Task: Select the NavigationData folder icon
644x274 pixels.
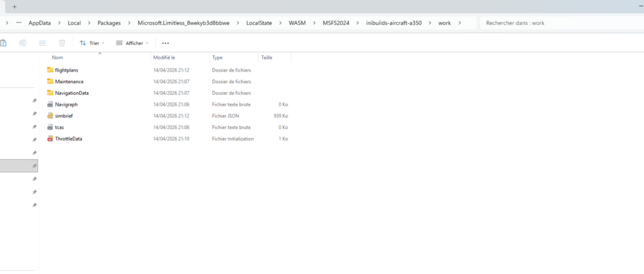Action: point(50,93)
